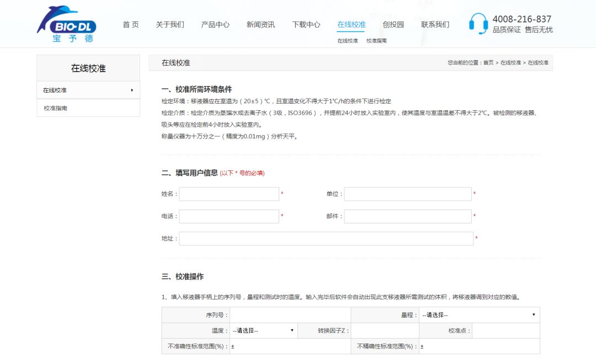Viewport: 596px width, 364px height.
Task: Click the BIO-DL dolphin logo
Action: 67,24
